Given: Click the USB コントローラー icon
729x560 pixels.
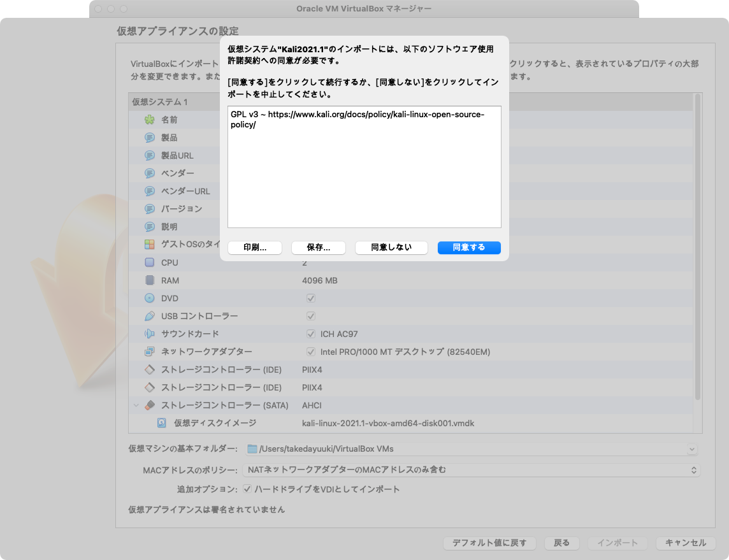Looking at the screenshot, I should pyautogui.click(x=149, y=316).
